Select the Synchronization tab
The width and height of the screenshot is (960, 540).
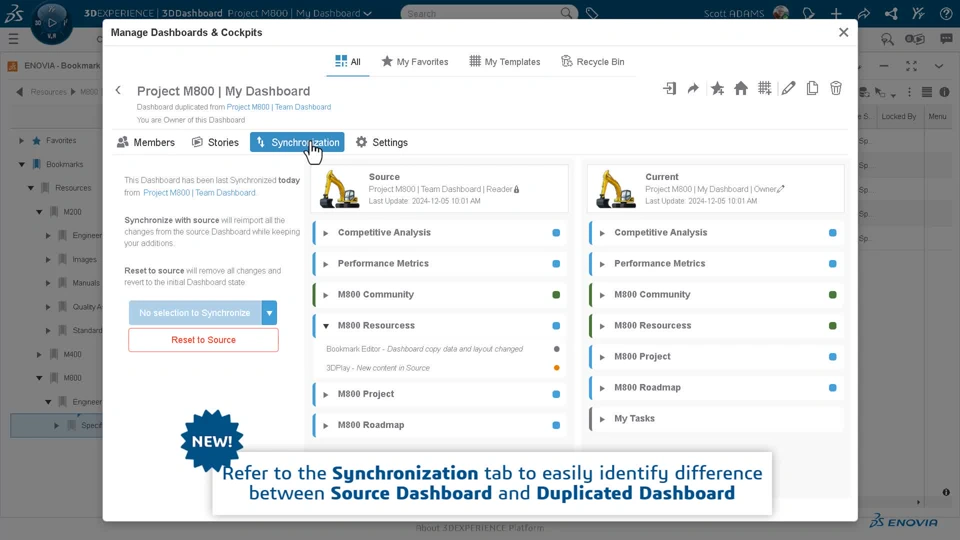tap(297, 142)
